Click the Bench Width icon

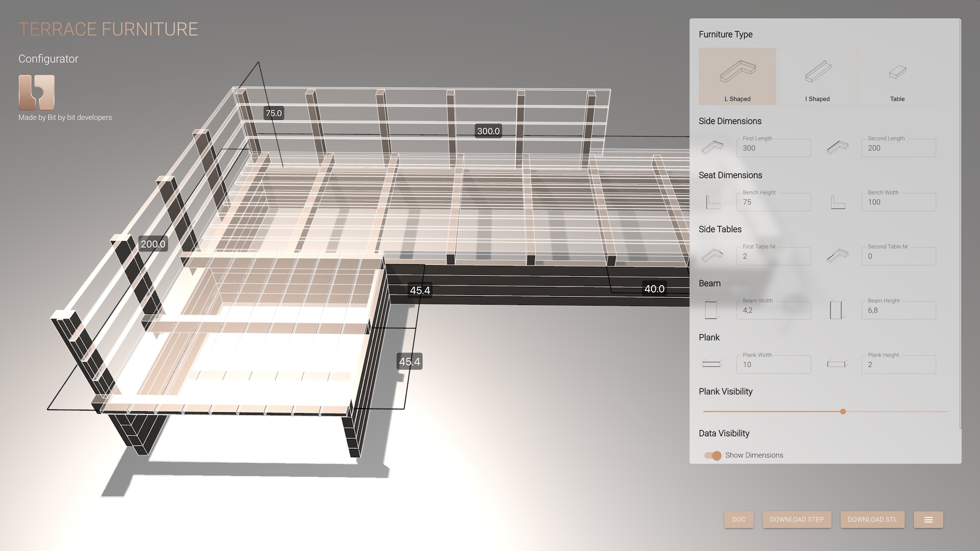[838, 202]
